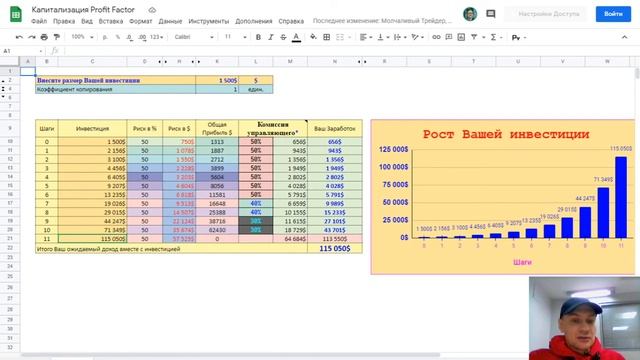
Task: Open the input tools (Ру) button
Action: coord(516,37)
